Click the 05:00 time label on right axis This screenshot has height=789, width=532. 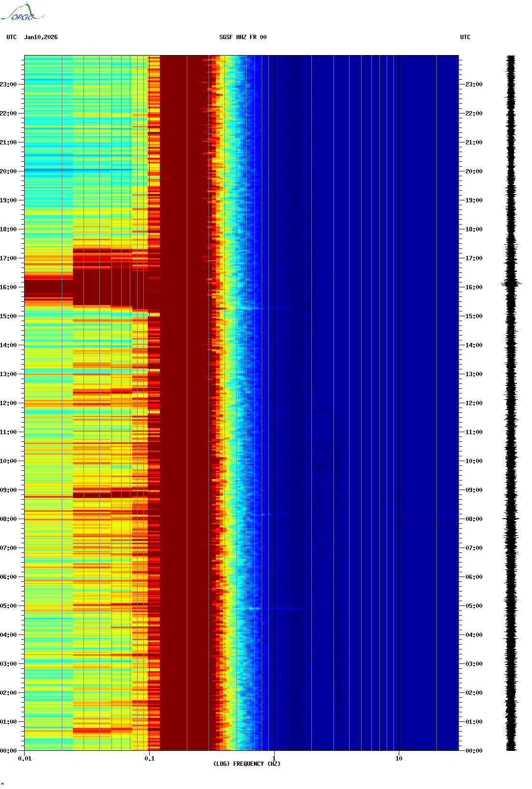click(x=474, y=606)
